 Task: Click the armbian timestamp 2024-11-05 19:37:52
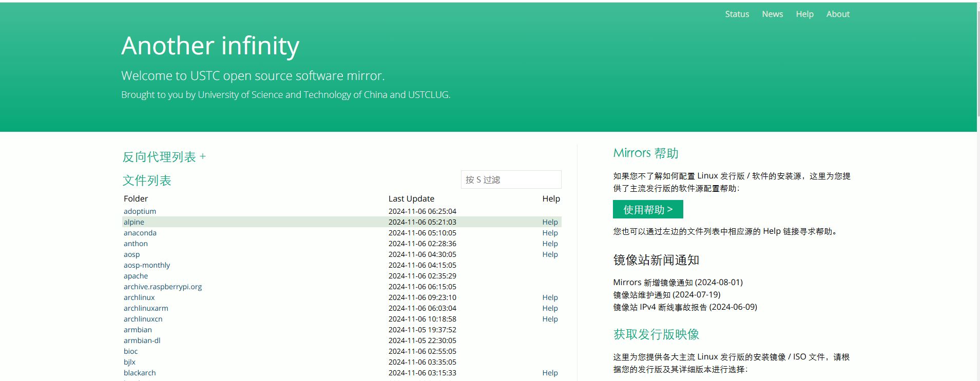point(422,330)
